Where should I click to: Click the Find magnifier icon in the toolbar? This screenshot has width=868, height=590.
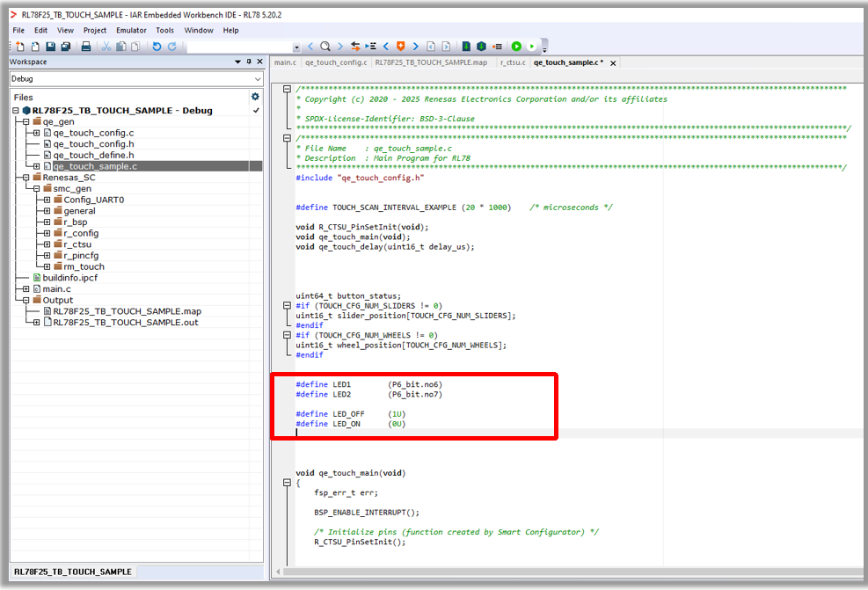coord(325,47)
